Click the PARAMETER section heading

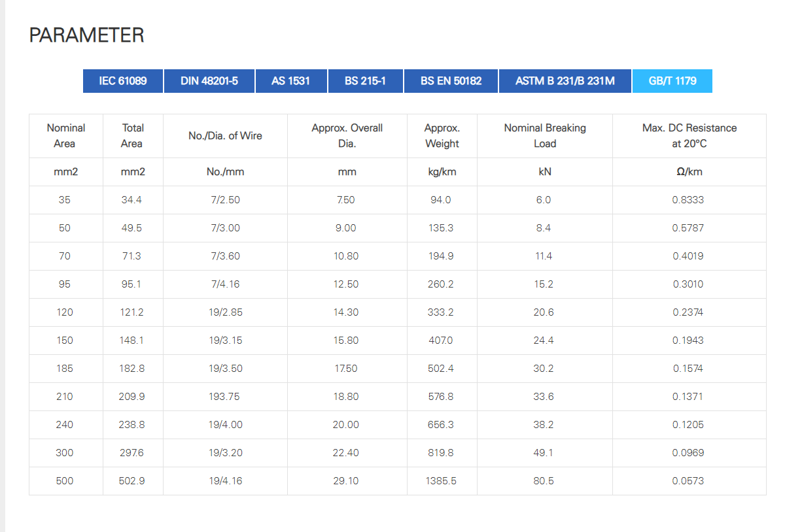click(86, 35)
